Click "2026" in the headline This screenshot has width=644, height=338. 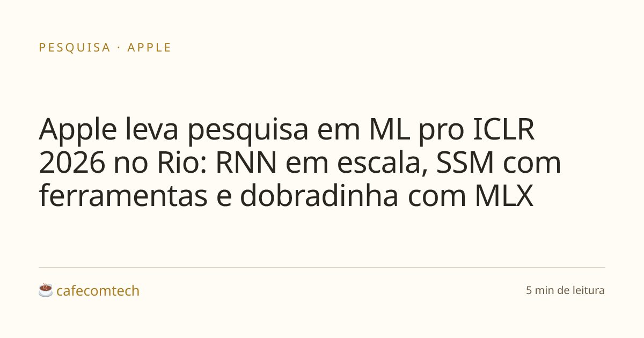72,164
